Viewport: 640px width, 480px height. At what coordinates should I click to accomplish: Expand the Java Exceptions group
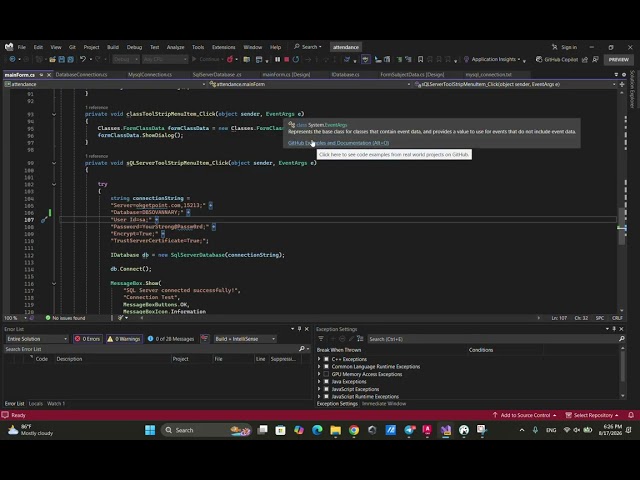[x=319, y=382]
